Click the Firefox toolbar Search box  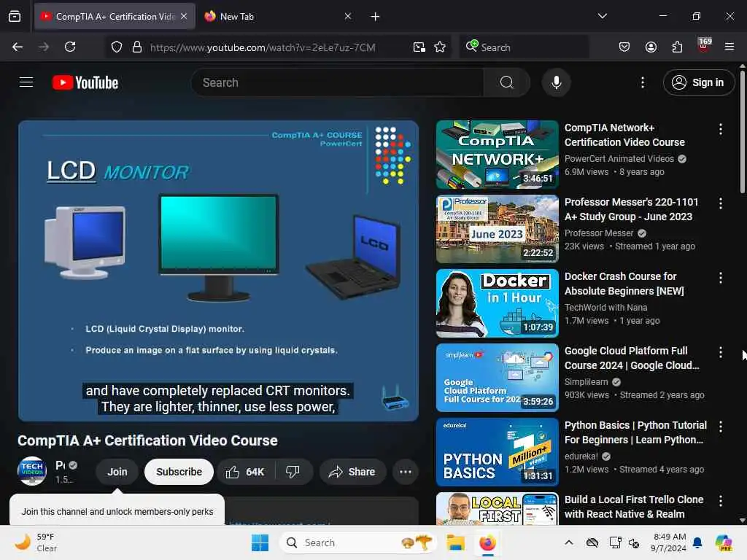pyautogui.click(x=524, y=47)
